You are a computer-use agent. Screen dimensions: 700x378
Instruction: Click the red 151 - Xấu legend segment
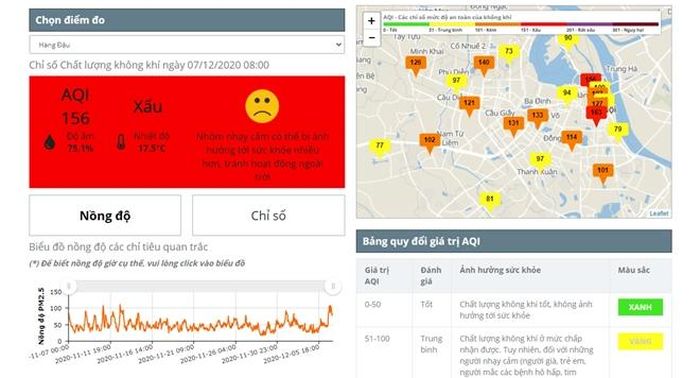[x=544, y=24]
